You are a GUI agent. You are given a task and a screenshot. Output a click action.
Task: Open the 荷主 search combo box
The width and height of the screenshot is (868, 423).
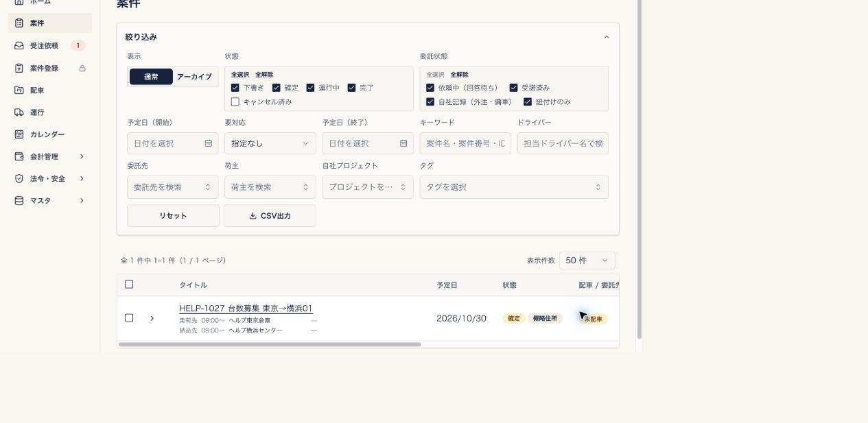pyautogui.click(x=270, y=187)
